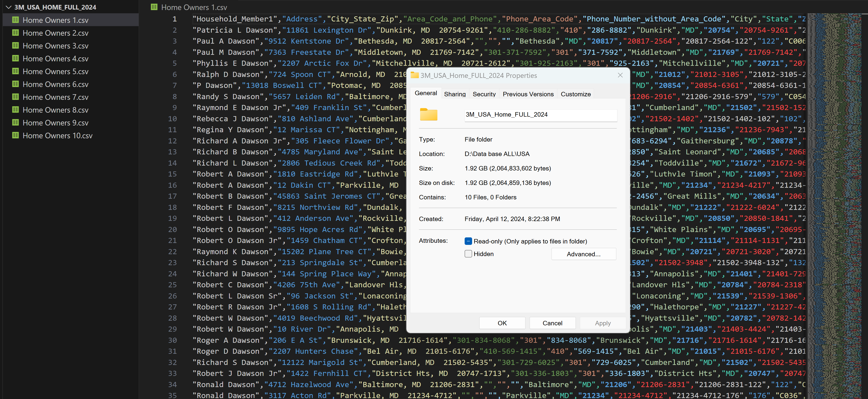Screen dimensions: 868x399
Task: Click the small folder icon in dialog title bar
Action: [x=415, y=75]
